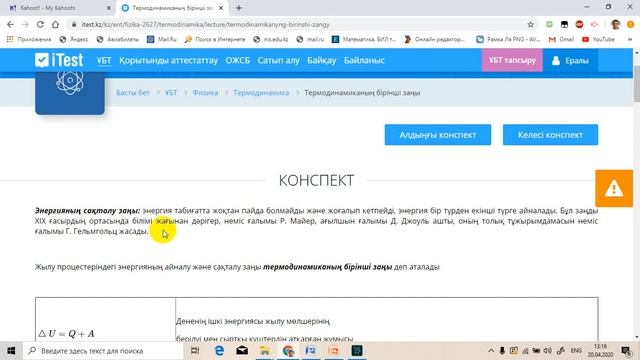Open the PowerPoint app on the taskbar
The height and width of the screenshot is (360, 640).
point(334,351)
